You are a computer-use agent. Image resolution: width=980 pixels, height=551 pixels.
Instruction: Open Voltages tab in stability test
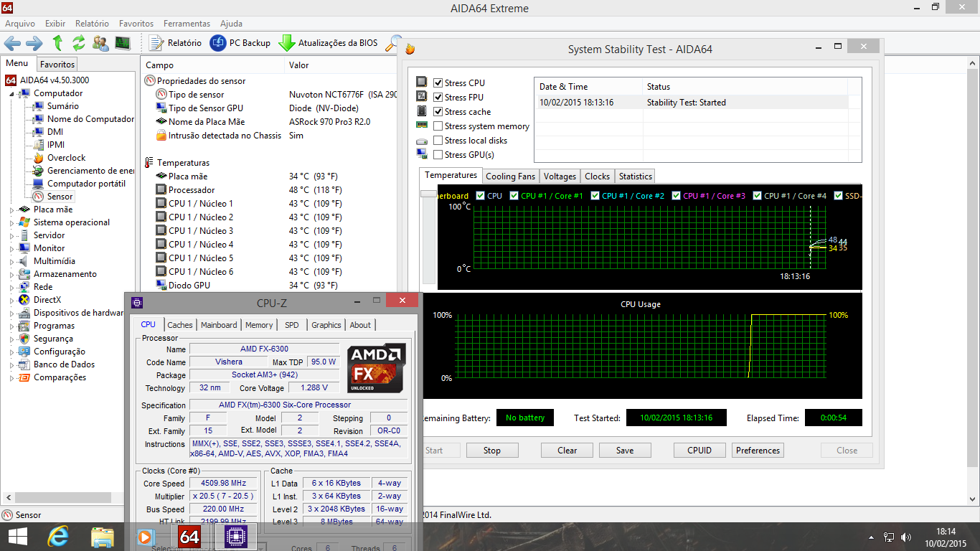(x=560, y=176)
